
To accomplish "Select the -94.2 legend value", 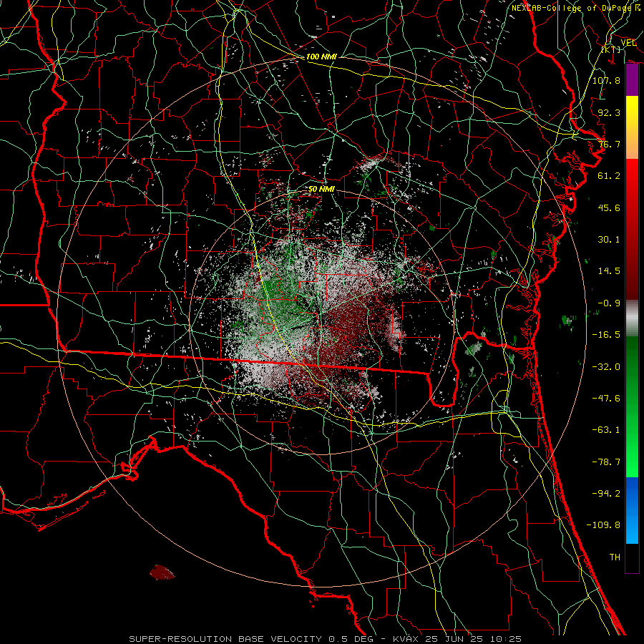I will click(606, 494).
